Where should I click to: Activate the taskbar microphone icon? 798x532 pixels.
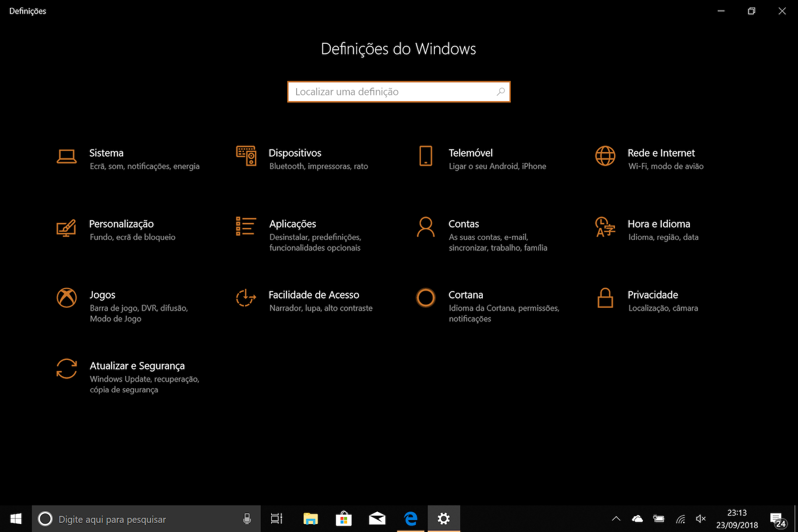tap(247, 519)
